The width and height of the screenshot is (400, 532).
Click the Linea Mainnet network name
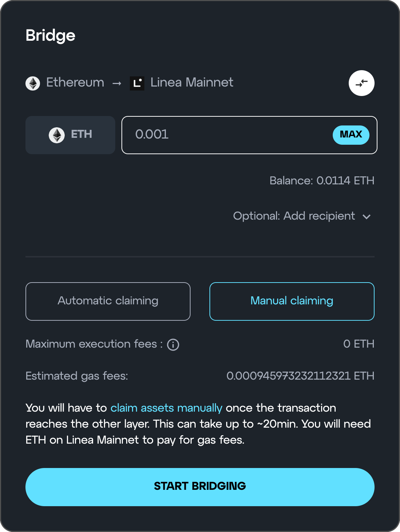coord(192,83)
